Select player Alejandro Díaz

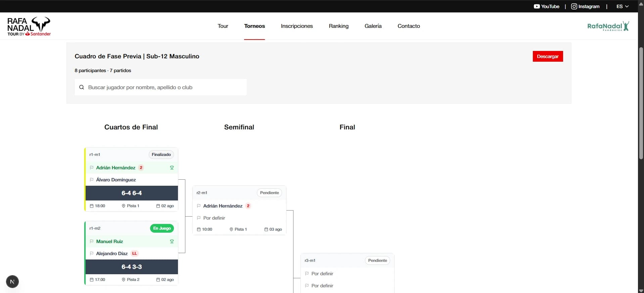tap(112, 253)
